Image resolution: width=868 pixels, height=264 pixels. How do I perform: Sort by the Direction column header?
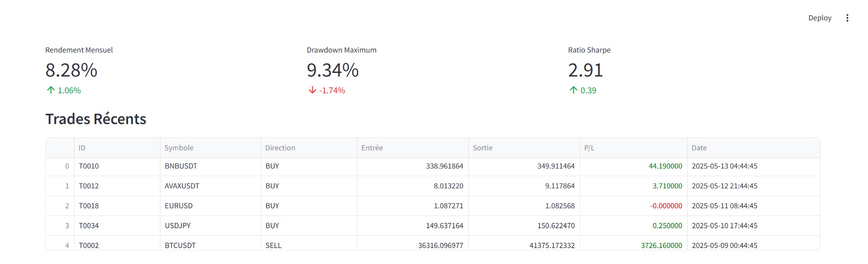pyautogui.click(x=309, y=148)
